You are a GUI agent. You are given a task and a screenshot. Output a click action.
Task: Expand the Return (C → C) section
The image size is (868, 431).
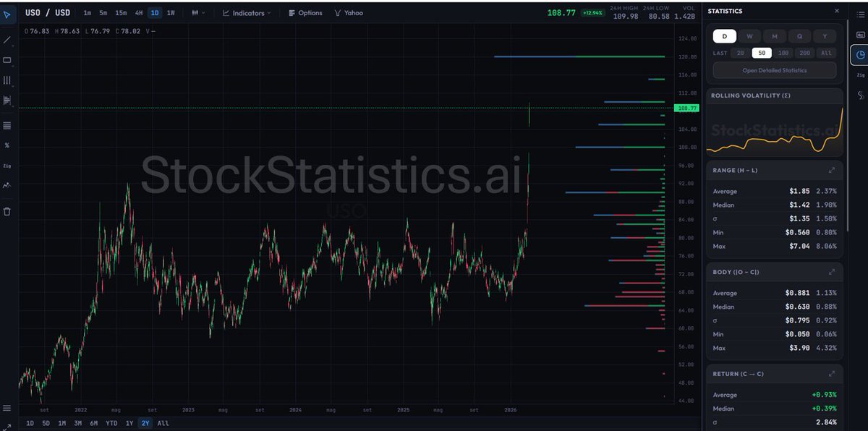point(832,374)
